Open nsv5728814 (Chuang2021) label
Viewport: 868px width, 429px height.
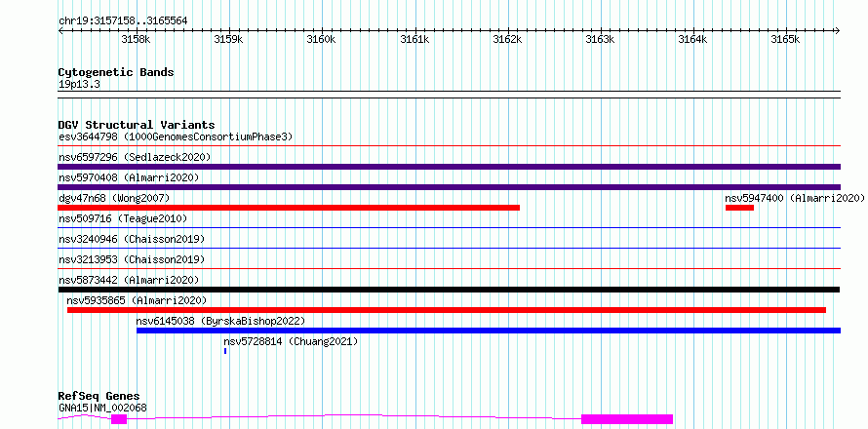[292, 341]
